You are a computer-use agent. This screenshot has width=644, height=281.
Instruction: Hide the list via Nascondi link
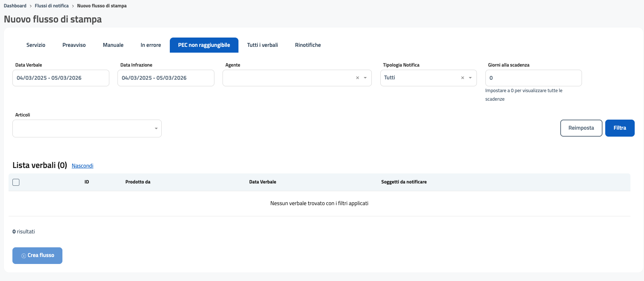tap(83, 166)
